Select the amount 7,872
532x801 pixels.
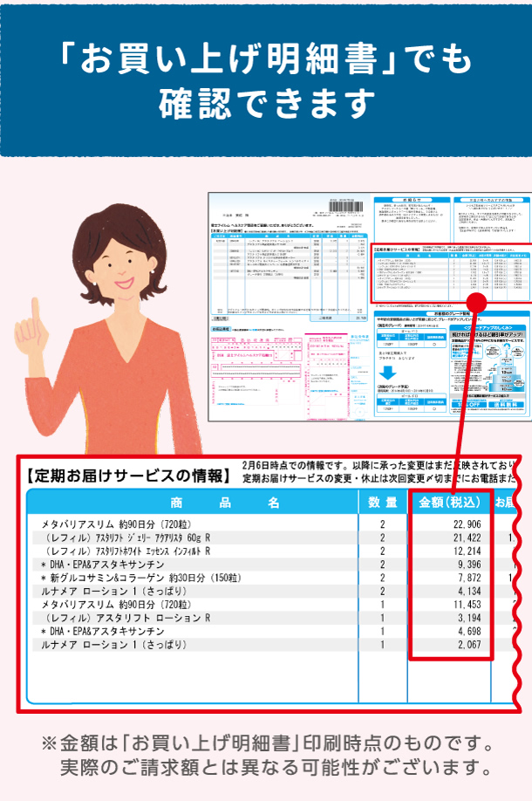(470, 578)
